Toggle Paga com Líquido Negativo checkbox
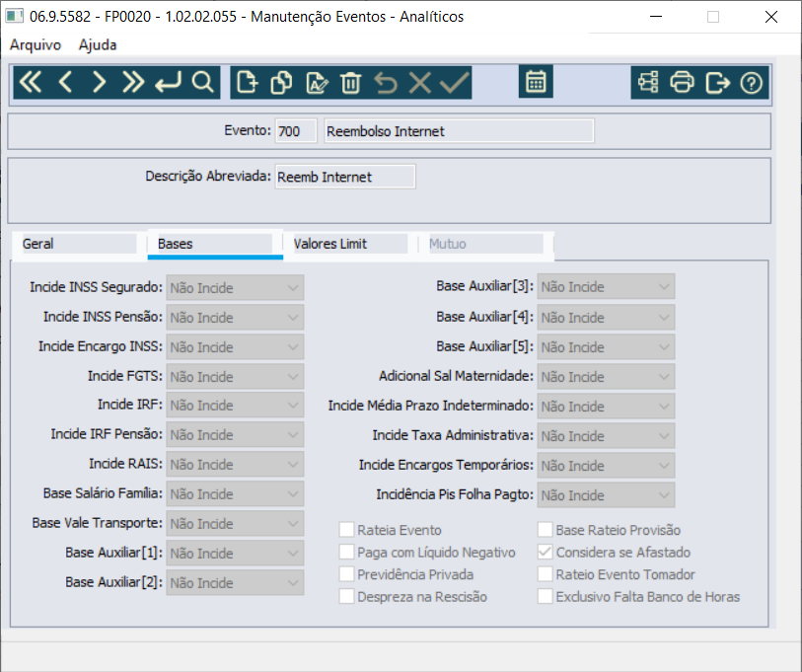Image resolution: width=802 pixels, height=672 pixels. (347, 552)
